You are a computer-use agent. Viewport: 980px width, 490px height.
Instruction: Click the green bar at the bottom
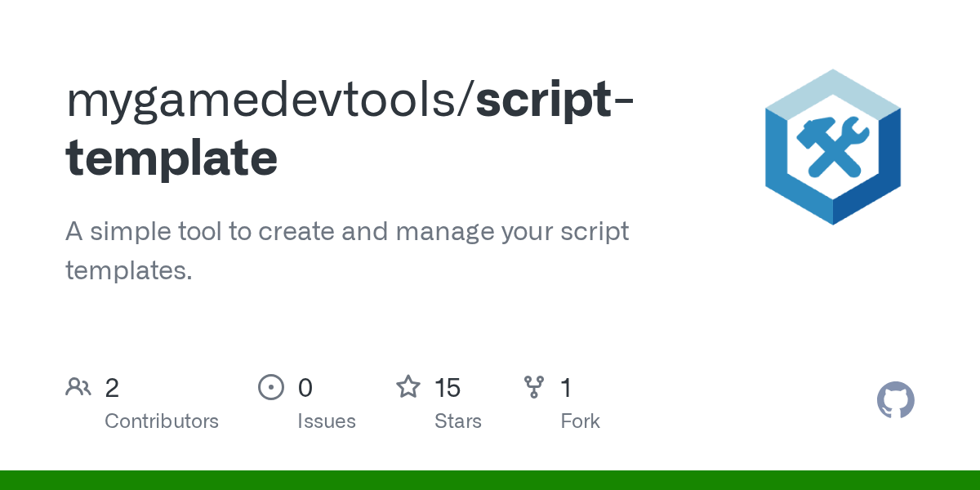click(490, 480)
